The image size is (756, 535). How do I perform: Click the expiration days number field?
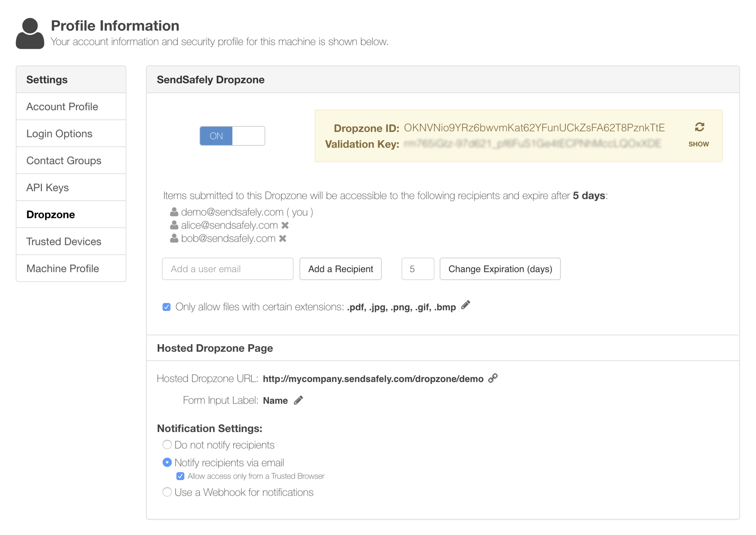pos(418,269)
